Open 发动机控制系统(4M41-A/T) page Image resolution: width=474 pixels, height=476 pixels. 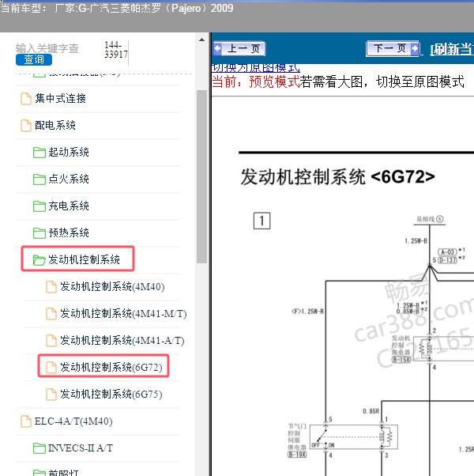122,340
